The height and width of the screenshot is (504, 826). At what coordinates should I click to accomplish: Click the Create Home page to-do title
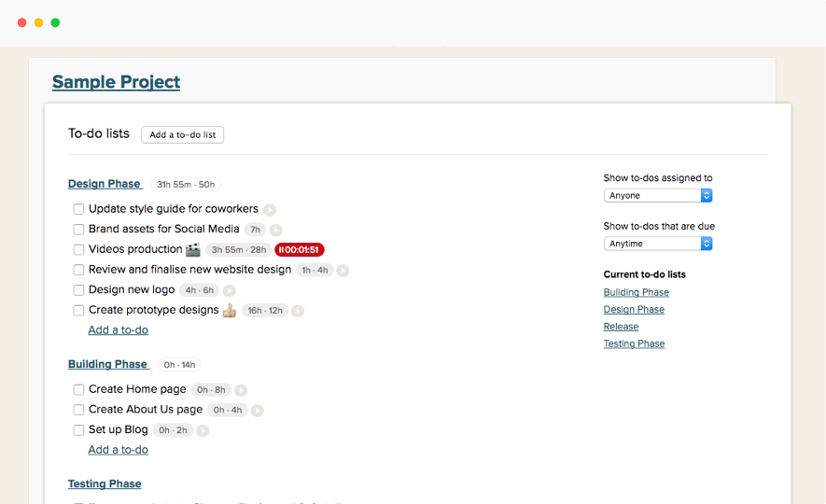point(137,389)
